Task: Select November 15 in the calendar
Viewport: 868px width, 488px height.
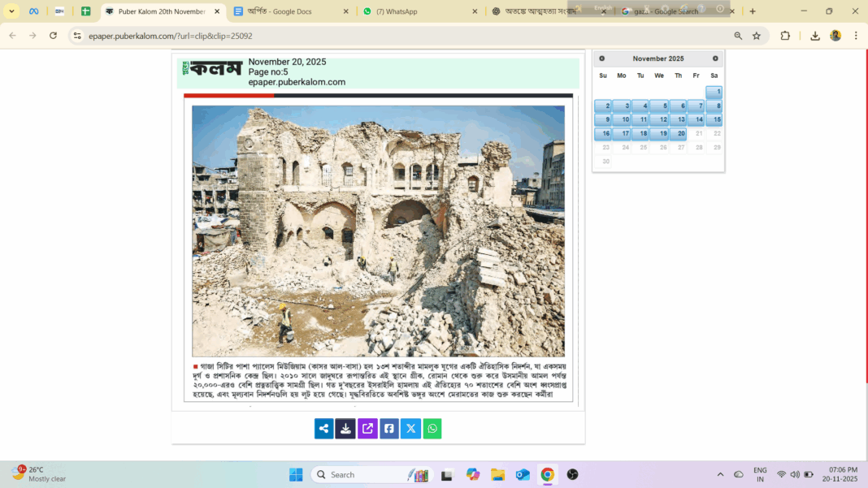Action: (714, 120)
